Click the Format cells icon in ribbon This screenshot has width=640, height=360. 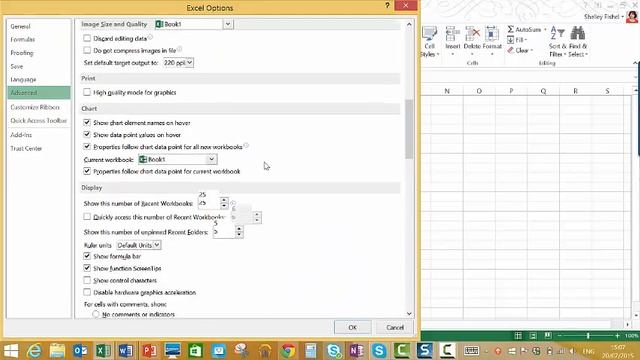point(492,35)
